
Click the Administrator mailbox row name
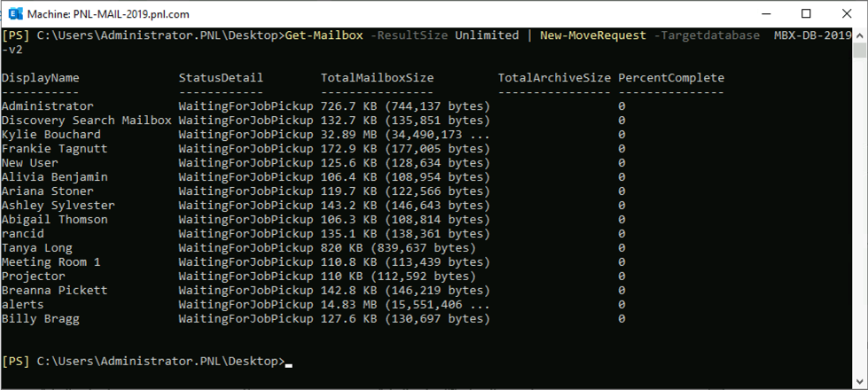pyautogui.click(x=47, y=106)
